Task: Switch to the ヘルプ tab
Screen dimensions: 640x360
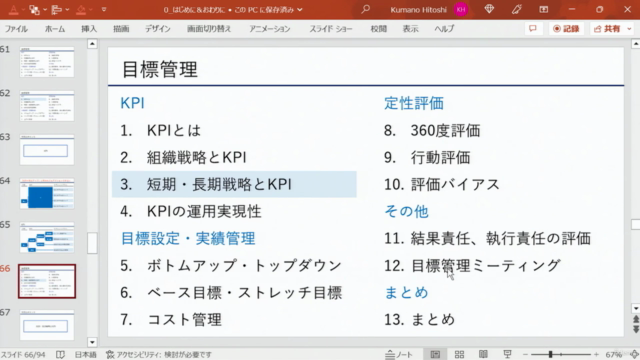Action: point(444,29)
